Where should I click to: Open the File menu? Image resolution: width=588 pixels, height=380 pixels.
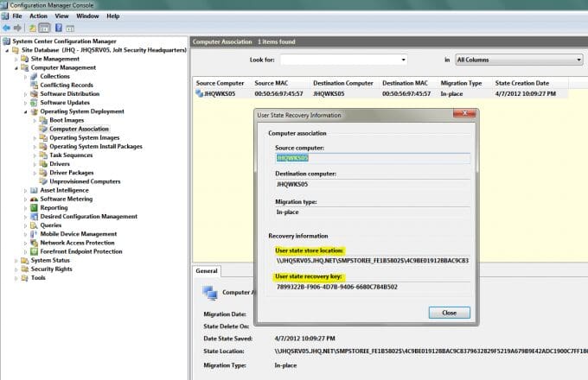[x=17, y=16]
